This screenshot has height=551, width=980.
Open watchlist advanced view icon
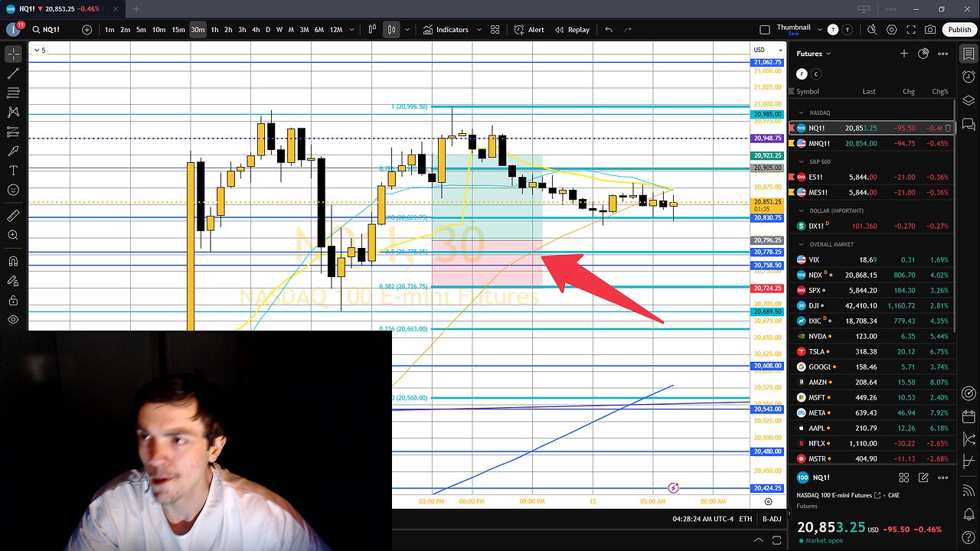point(923,54)
